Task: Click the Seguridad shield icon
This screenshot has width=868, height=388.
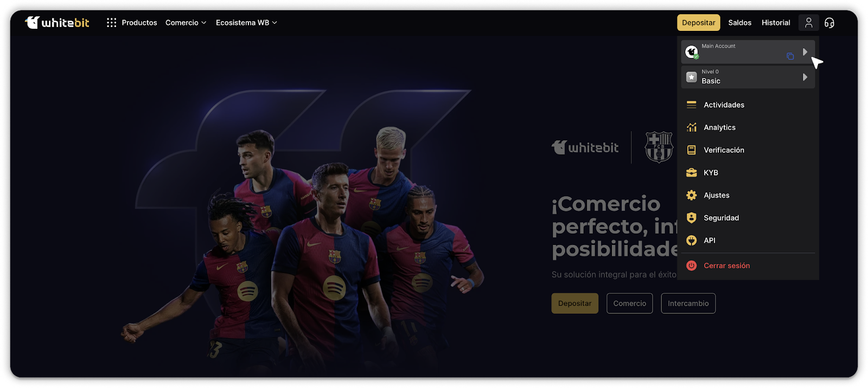Action: click(691, 218)
